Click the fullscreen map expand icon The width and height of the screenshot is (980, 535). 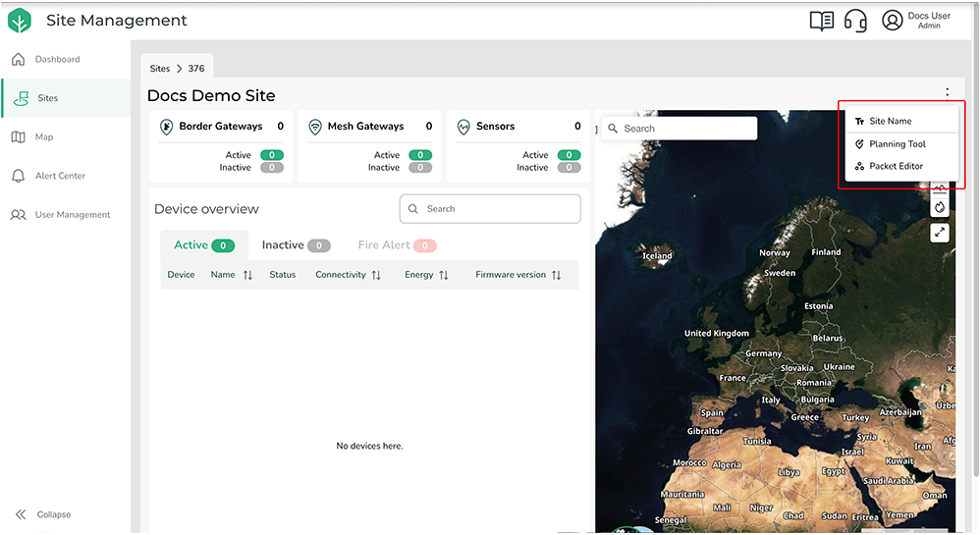pyautogui.click(x=940, y=233)
